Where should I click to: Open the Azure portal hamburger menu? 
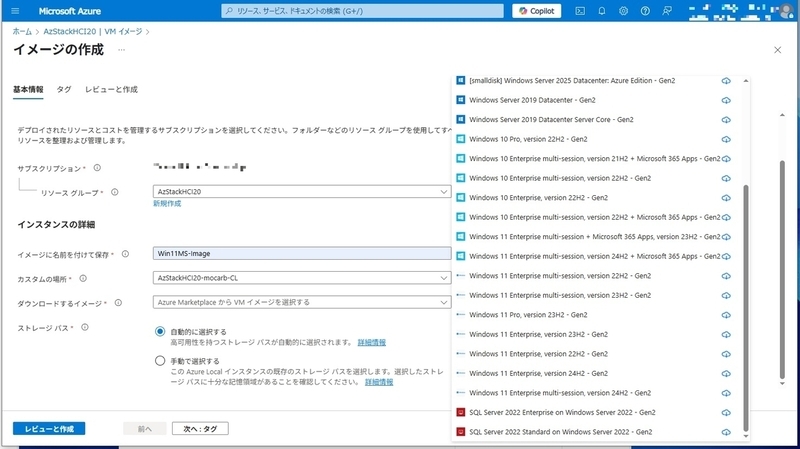tap(15, 11)
